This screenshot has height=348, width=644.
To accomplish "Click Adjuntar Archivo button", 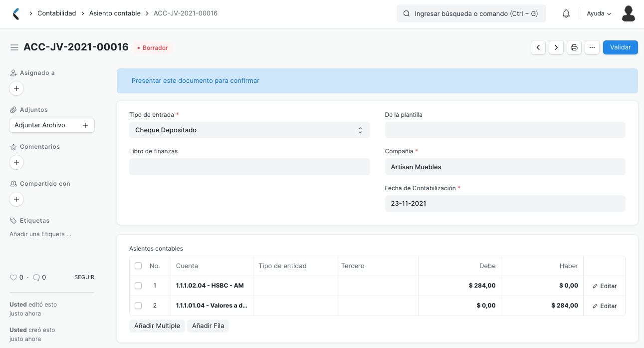I will [x=52, y=125].
